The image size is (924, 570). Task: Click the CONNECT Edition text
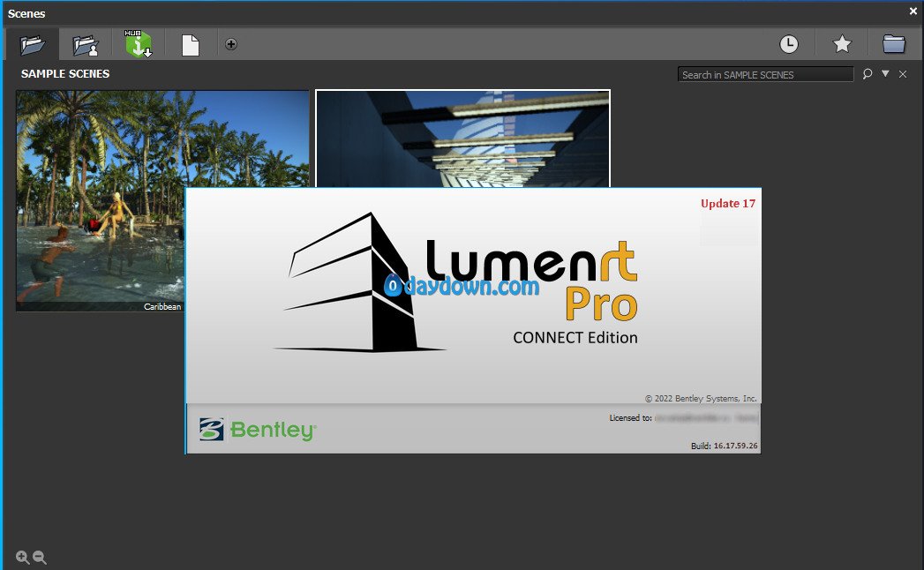point(575,338)
